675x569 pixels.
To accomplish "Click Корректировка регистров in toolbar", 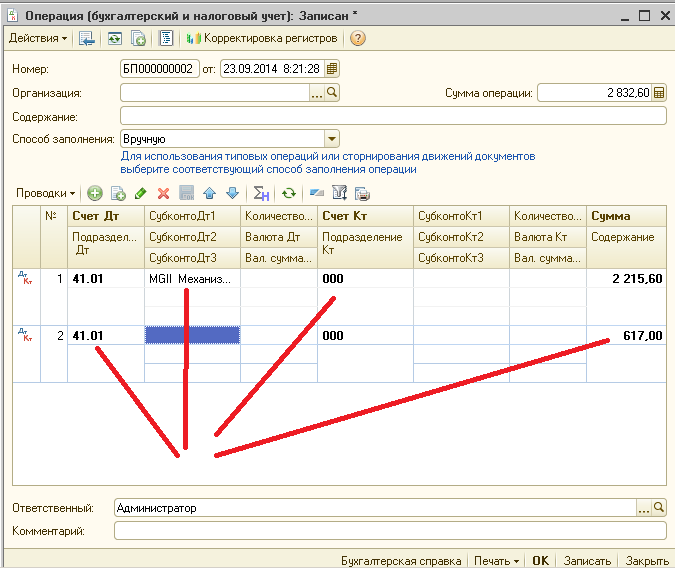I will 263,38.
